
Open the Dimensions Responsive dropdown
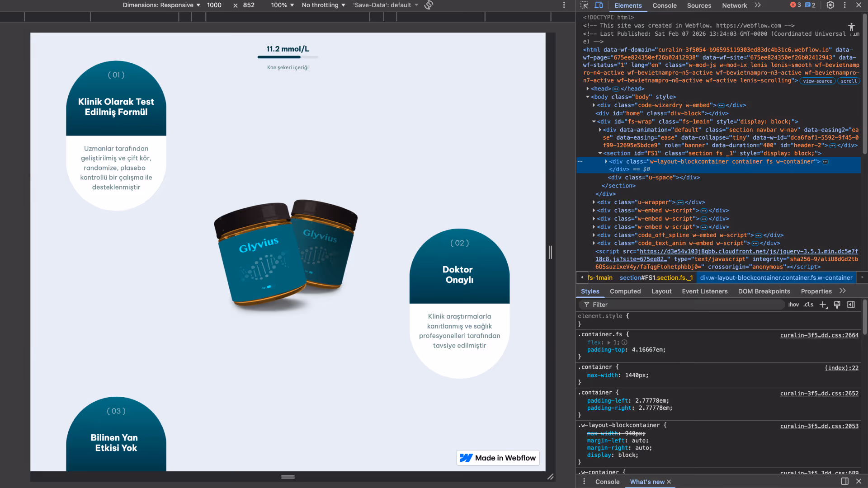pyautogui.click(x=161, y=5)
